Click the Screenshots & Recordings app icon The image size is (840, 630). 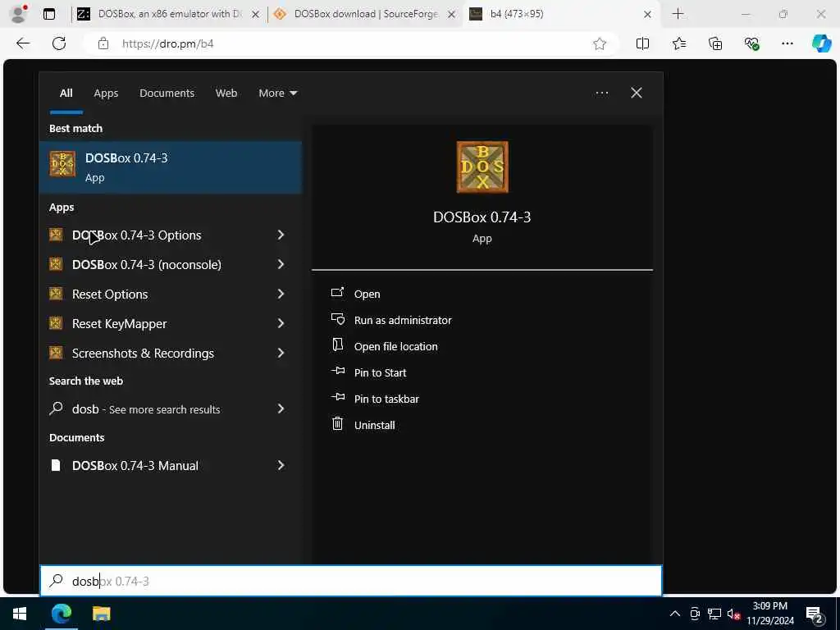tap(56, 352)
